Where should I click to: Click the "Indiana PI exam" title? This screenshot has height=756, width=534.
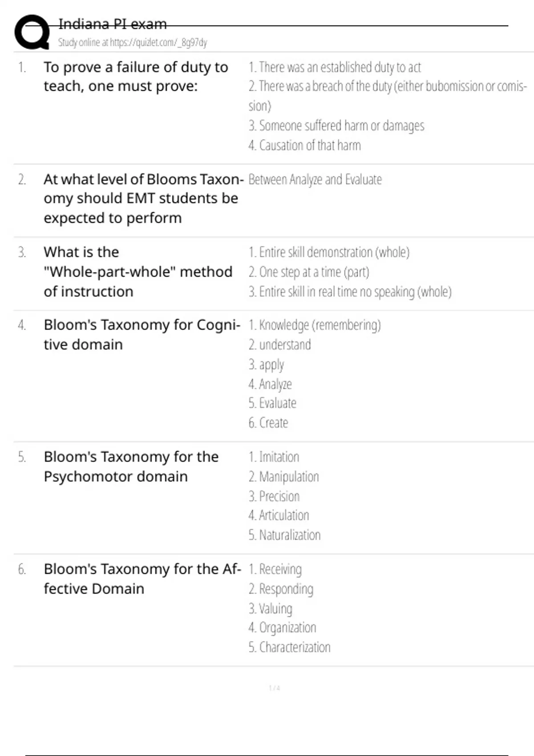(113, 24)
